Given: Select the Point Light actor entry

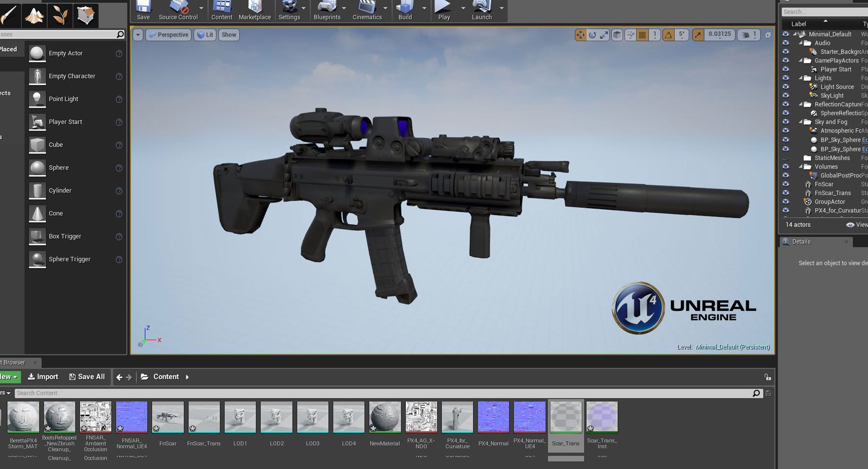Looking at the screenshot, I should tap(75, 99).
